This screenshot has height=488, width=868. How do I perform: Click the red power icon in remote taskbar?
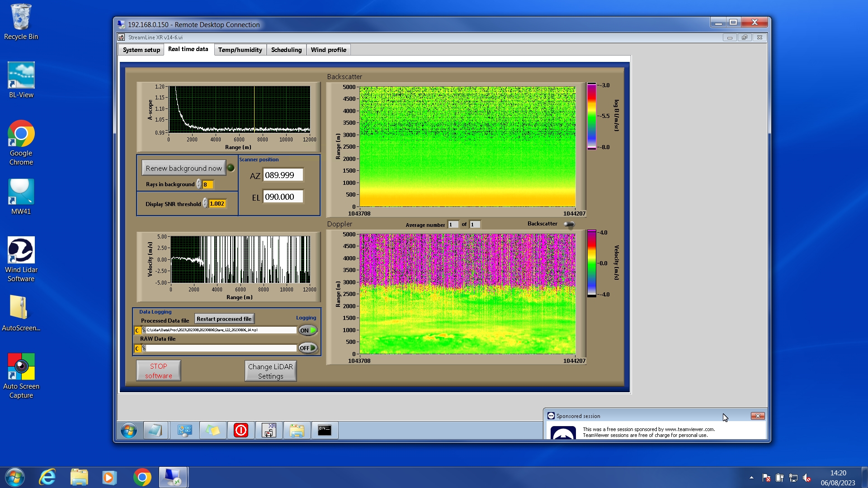[241, 430]
